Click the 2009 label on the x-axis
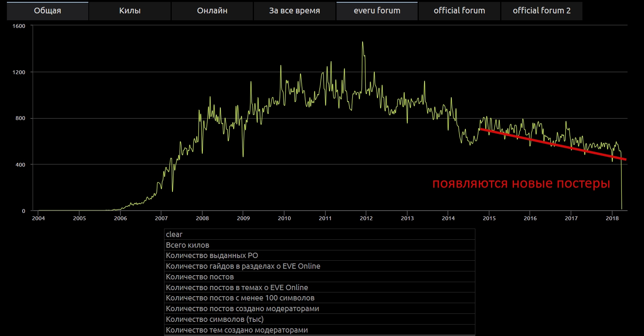Image resolution: width=644 pixels, height=336 pixels. [243, 218]
